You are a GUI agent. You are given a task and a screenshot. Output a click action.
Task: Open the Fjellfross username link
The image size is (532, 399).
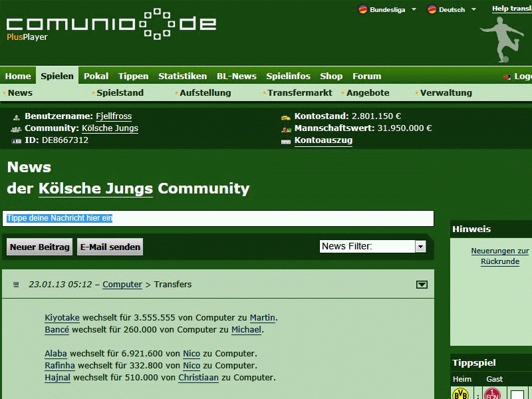coord(114,116)
